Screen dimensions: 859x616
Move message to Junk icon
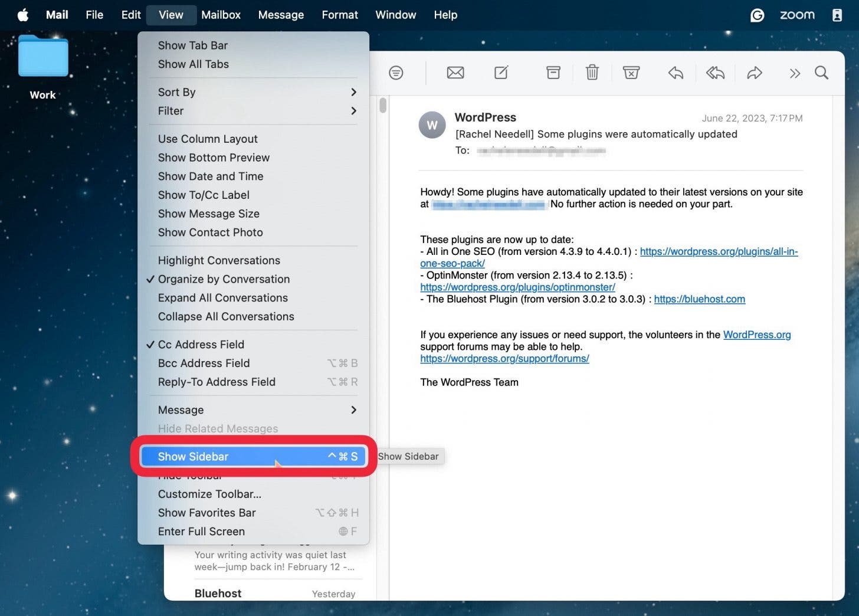pos(631,73)
